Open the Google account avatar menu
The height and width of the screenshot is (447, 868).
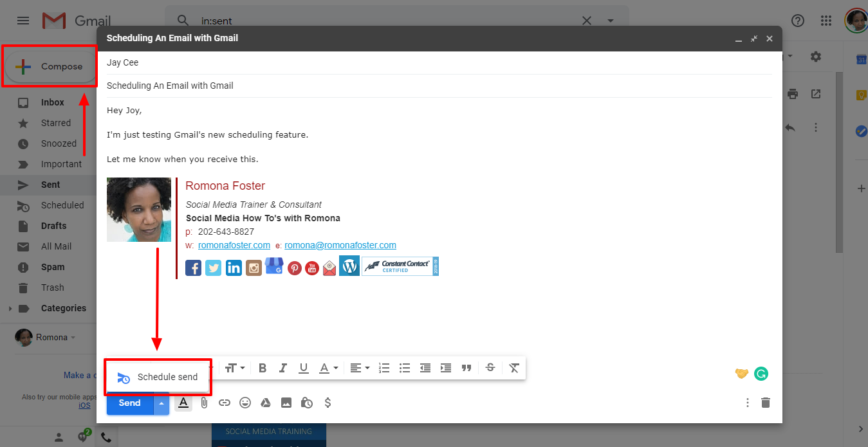(x=856, y=21)
